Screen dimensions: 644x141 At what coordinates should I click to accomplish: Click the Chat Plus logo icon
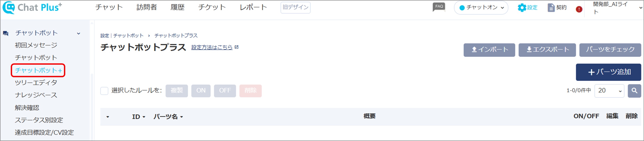[9, 7]
